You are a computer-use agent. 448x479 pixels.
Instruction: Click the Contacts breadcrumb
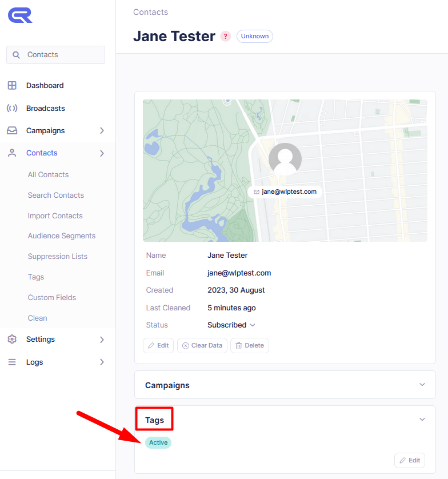point(150,12)
